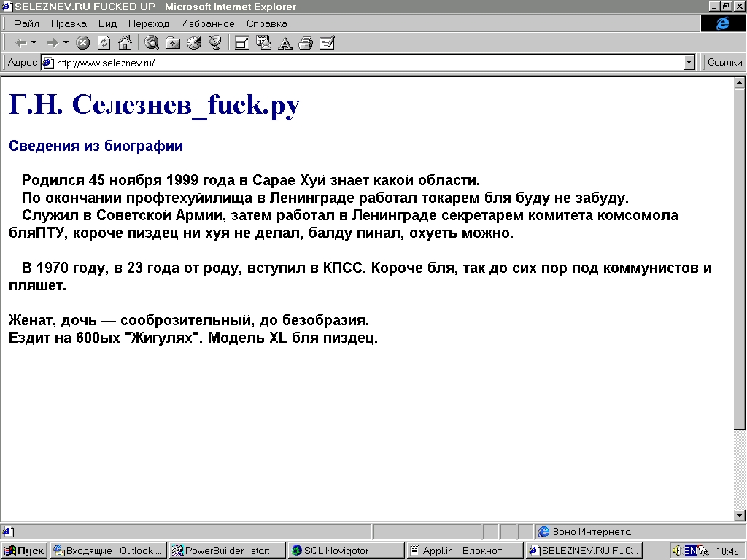Open the Вид menu
Viewport: 747px width, 560px height.
tap(108, 23)
